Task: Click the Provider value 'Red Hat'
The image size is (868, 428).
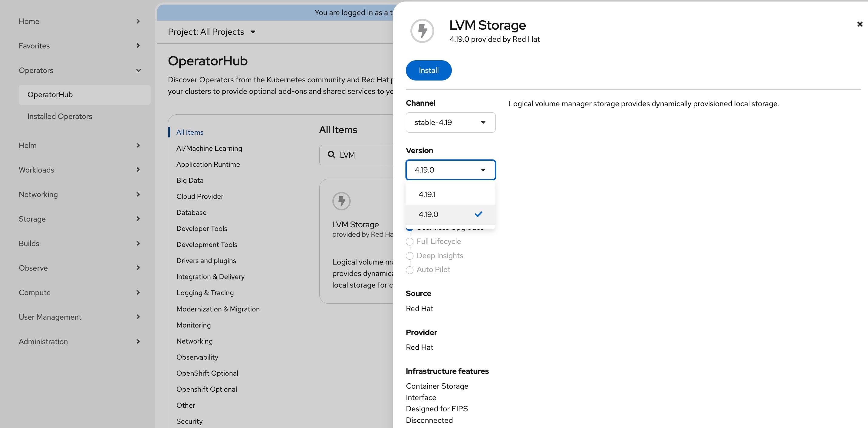Action: tap(419, 347)
